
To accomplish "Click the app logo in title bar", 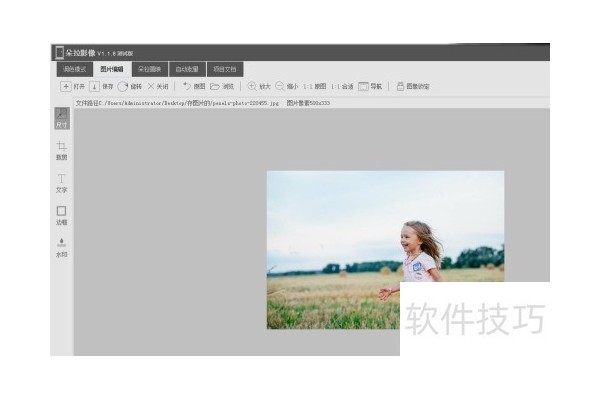I will coord(59,52).
